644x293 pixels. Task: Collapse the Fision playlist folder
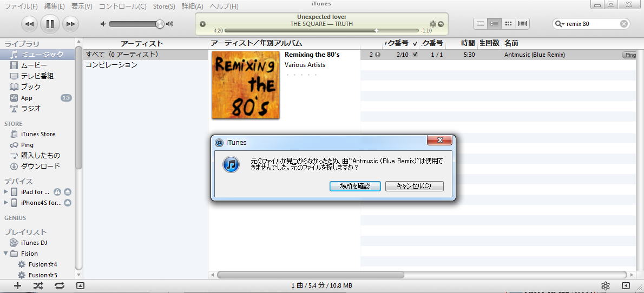click(6, 253)
